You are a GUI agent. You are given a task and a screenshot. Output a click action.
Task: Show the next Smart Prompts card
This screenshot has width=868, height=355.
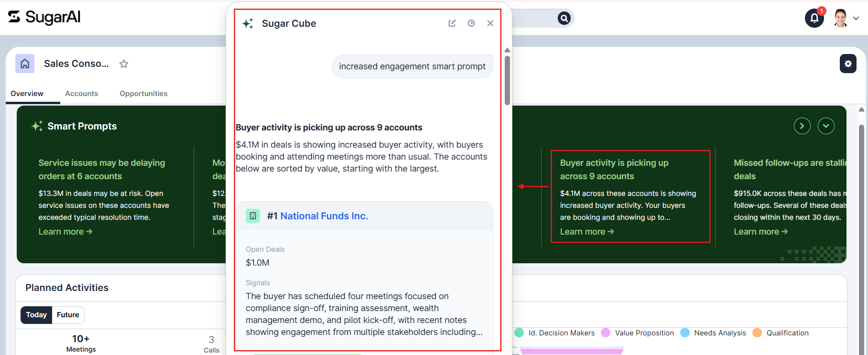tap(802, 126)
